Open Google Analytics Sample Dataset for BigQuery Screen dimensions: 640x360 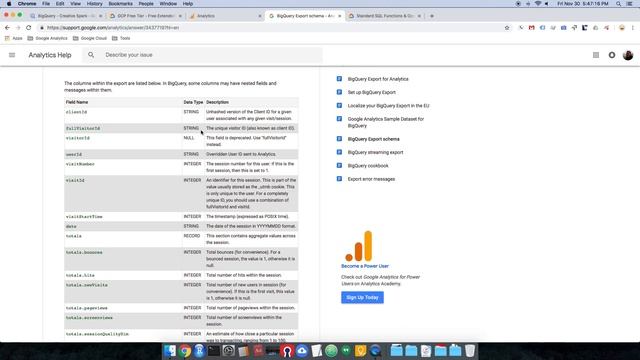pos(385,122)
